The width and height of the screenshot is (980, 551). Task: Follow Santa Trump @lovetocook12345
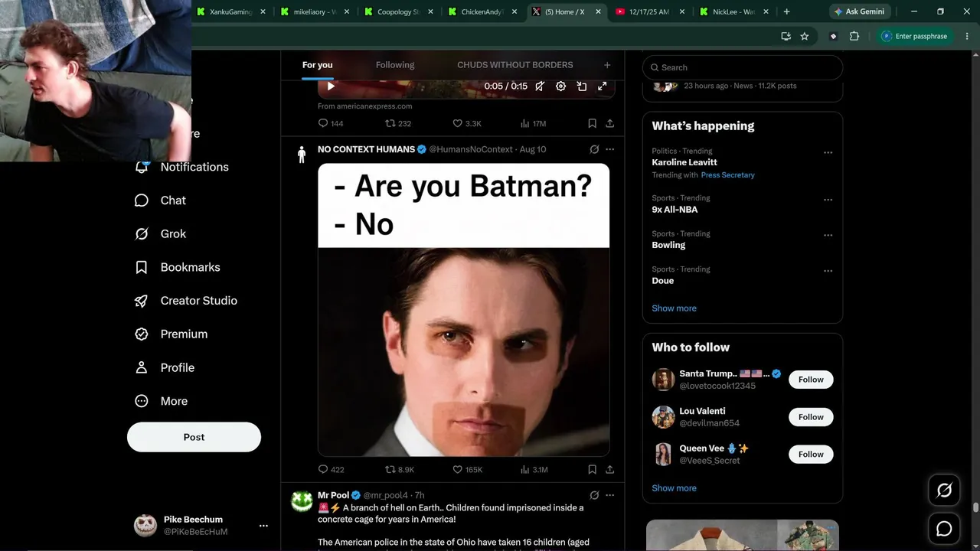811,380
